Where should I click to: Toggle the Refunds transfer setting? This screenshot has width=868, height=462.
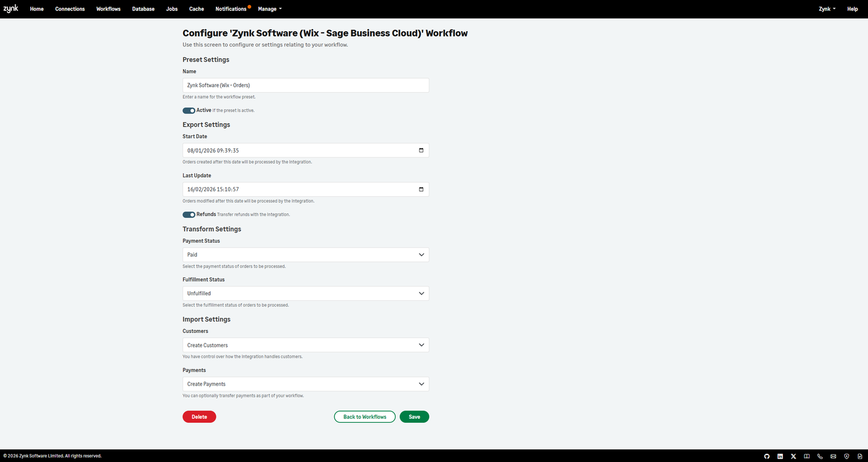[x=188, y=214]
